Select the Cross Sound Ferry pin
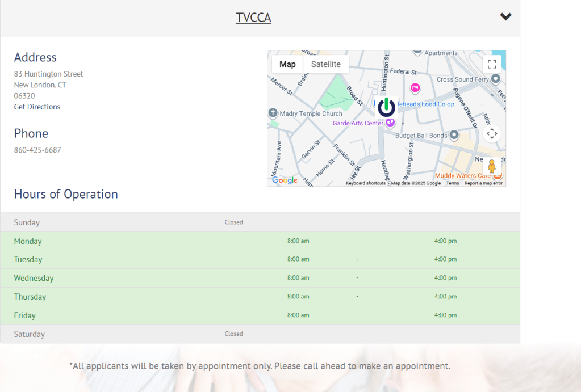 495,79
